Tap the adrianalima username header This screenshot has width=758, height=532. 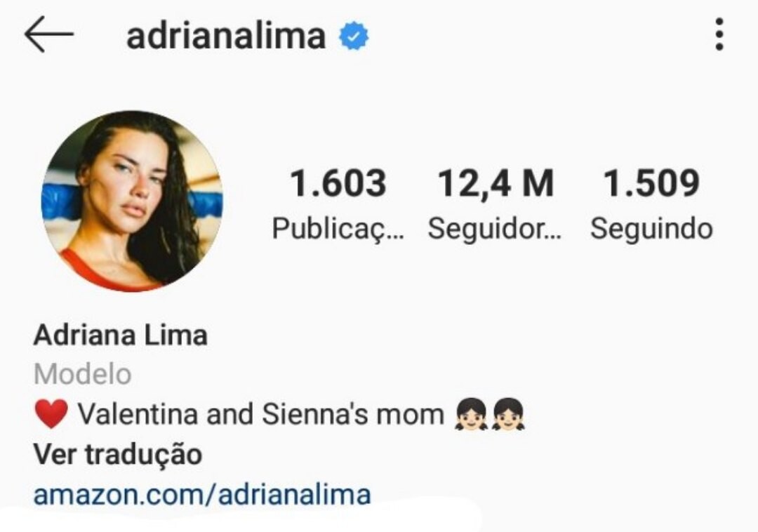[x=226, y=36]
